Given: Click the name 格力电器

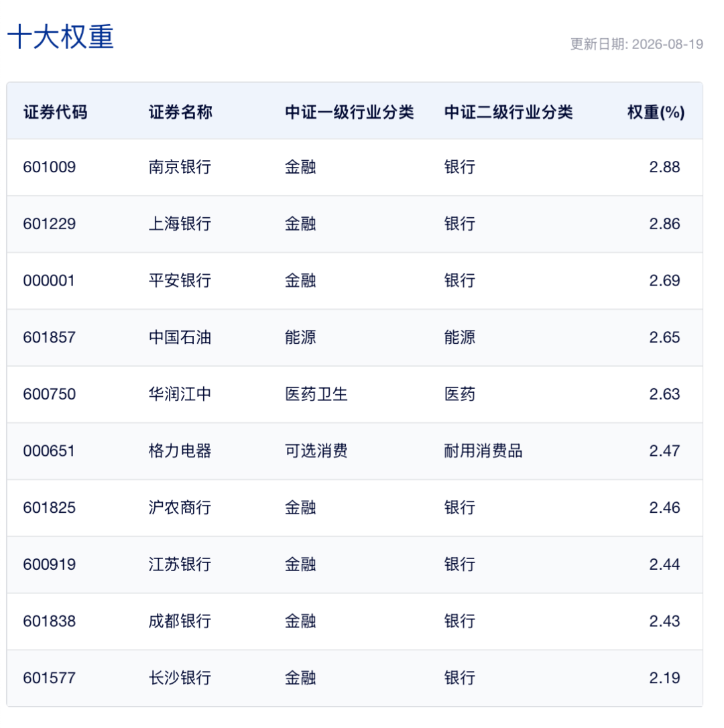Looking at the screenshot, I should coord(180,451).
